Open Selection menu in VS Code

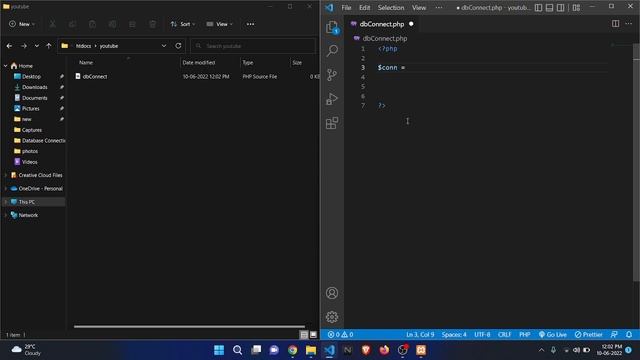tap(391, 7)
